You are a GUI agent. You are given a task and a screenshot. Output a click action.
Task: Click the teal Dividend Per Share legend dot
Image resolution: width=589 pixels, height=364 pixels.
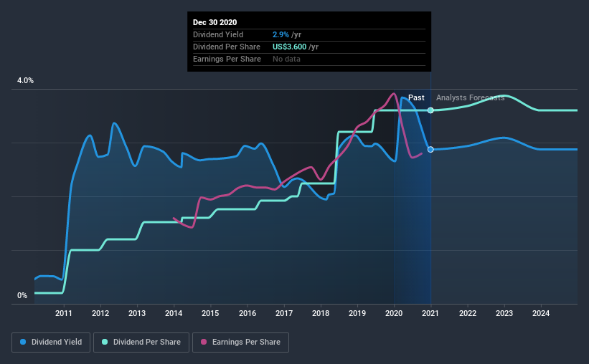105,342
